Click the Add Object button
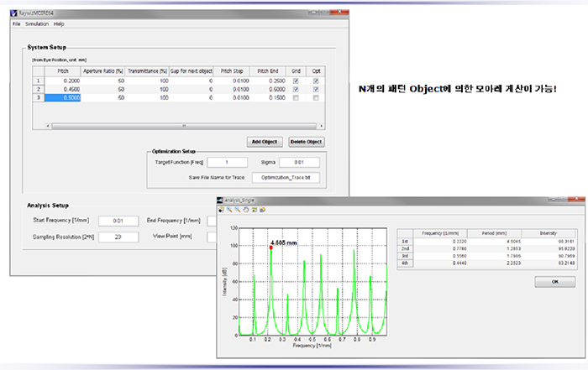 [x=265, y=142]
